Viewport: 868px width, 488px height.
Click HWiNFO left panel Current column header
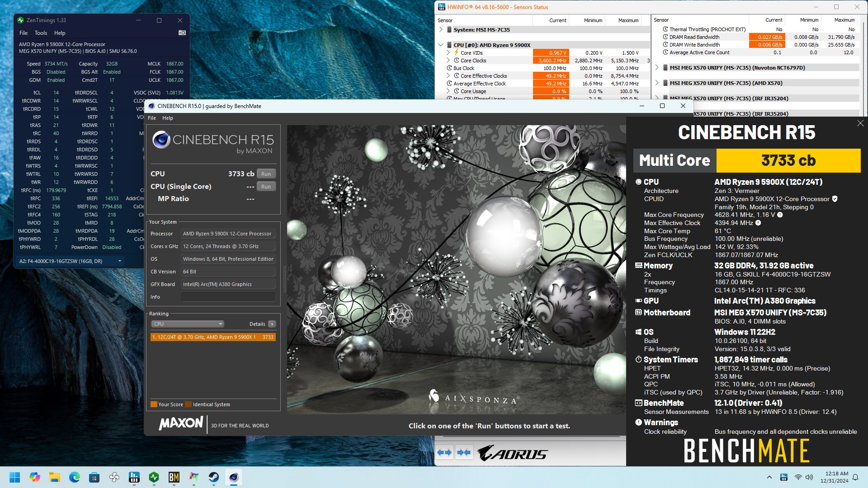point(551,20)
